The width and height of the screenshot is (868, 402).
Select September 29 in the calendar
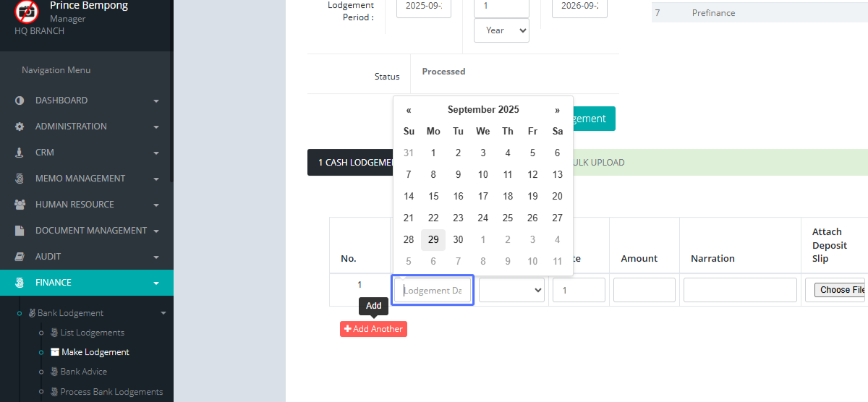tap(433, 239)
